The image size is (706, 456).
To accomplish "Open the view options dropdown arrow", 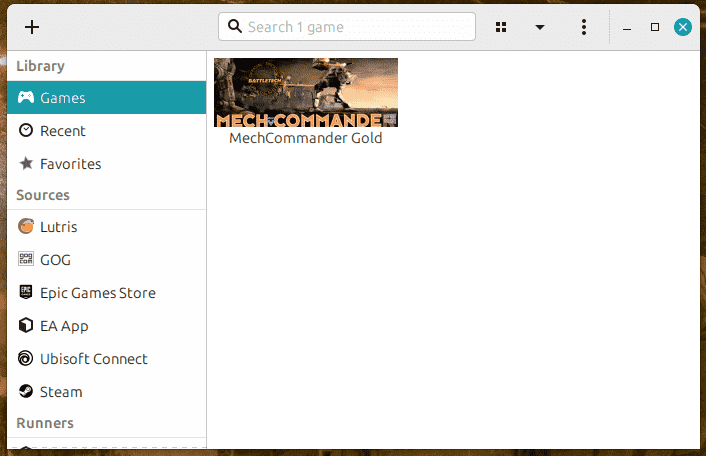I will (x=540, y=27).
